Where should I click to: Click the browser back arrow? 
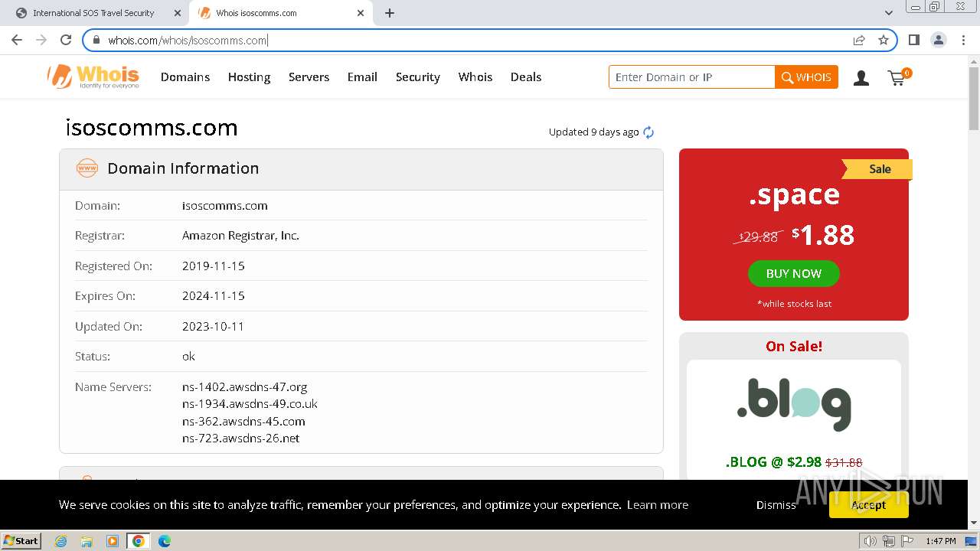pyautogui.click(x=17, y=40)
